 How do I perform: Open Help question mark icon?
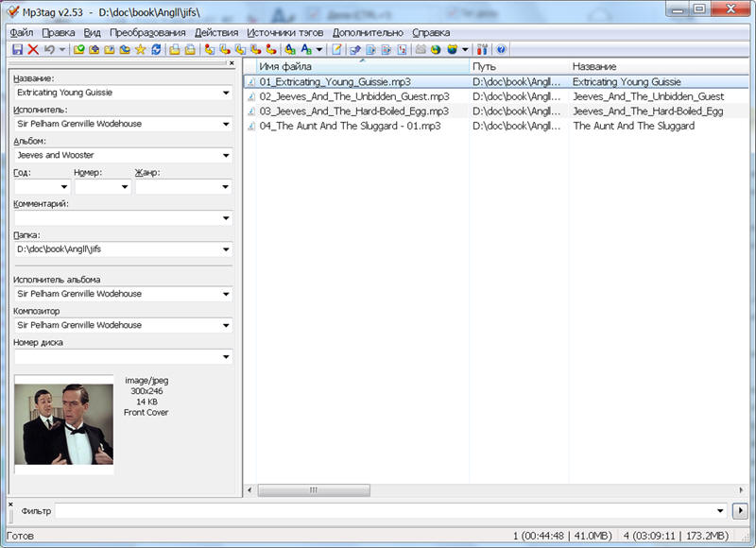pyautogui.click(x=501, y=49)
